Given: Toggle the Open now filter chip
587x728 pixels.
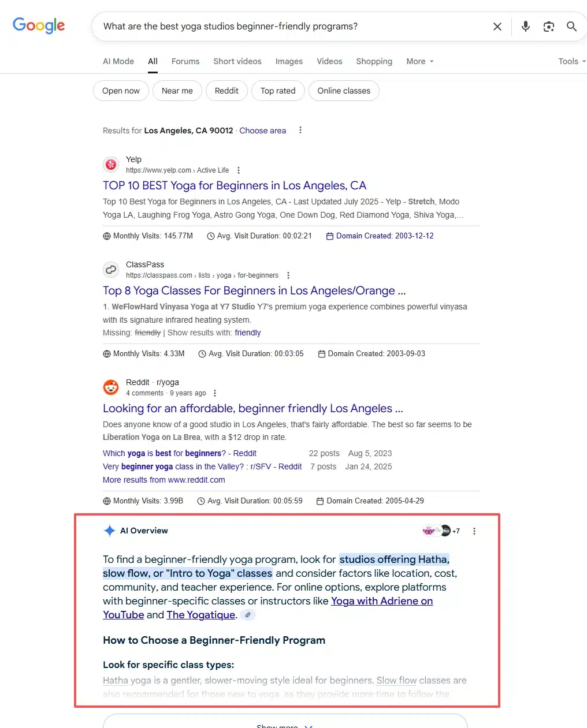Looking at the screenshot, I should pos(121,91).
